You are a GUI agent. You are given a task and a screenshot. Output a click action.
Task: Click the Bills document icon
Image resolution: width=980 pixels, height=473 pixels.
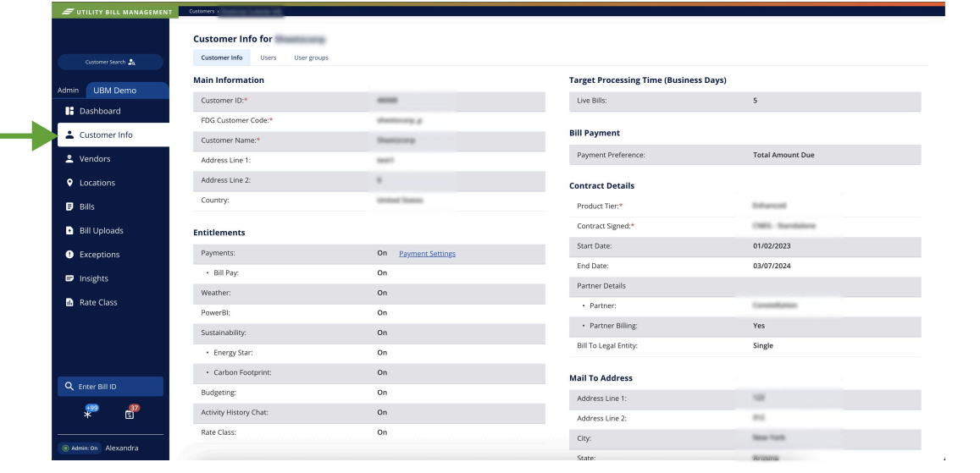(x=69, y=206)
